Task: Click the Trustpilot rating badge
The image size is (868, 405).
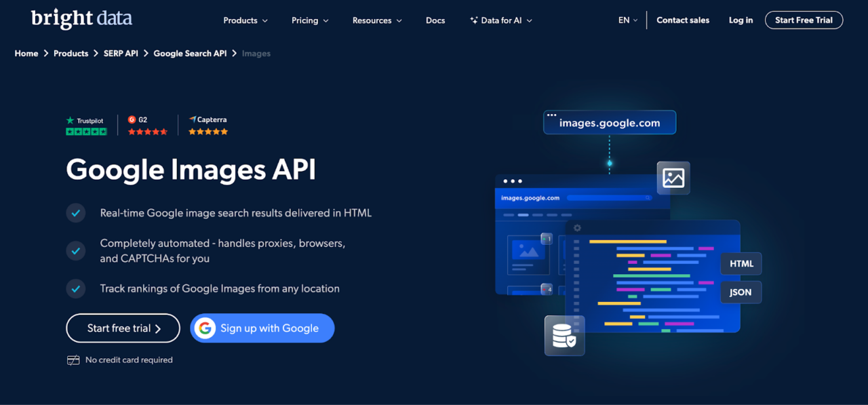Action: tap(86, 126)
